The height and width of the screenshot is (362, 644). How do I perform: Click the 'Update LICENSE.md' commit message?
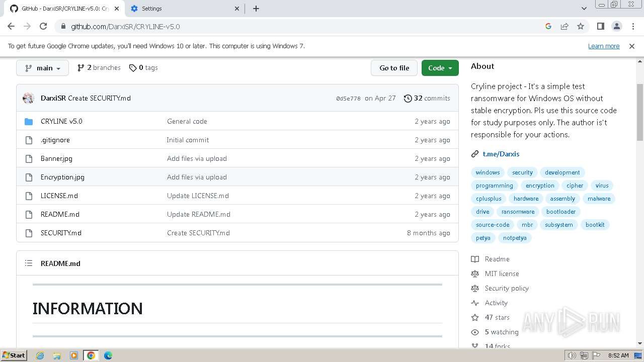coord(198,196)
